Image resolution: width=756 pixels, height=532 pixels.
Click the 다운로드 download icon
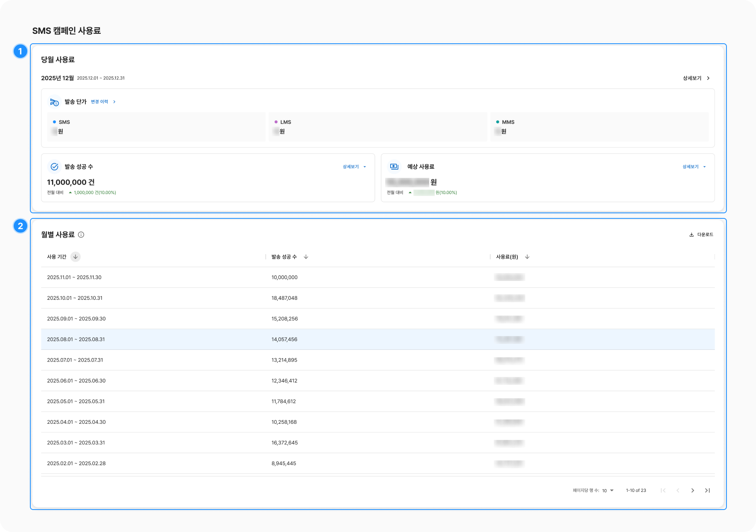691,235
